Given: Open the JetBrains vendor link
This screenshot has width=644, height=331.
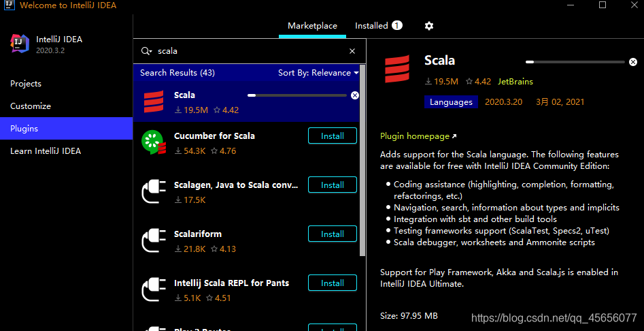Looking at the screenshot, I should click(x=515, y=82).
